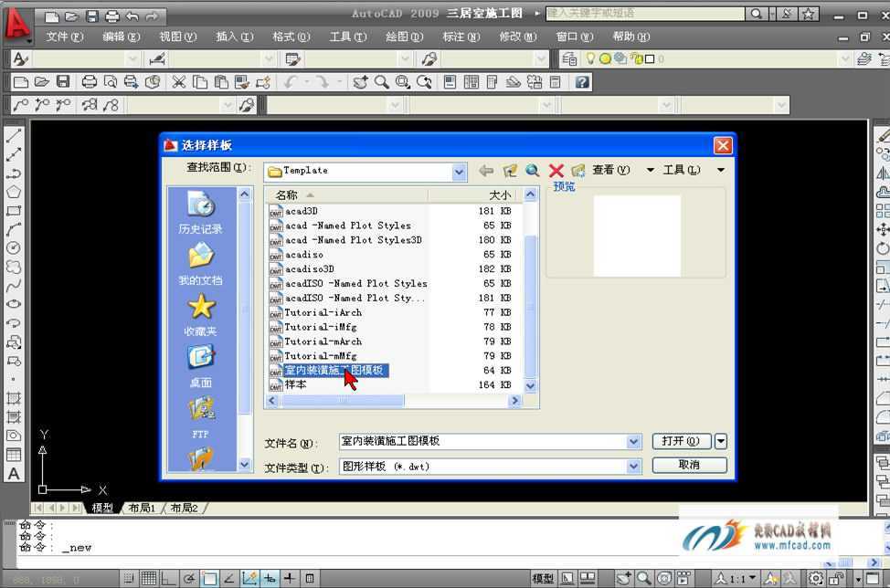Click the red Delete icon in dialog
890x588 pixels.
pos(556,170)
